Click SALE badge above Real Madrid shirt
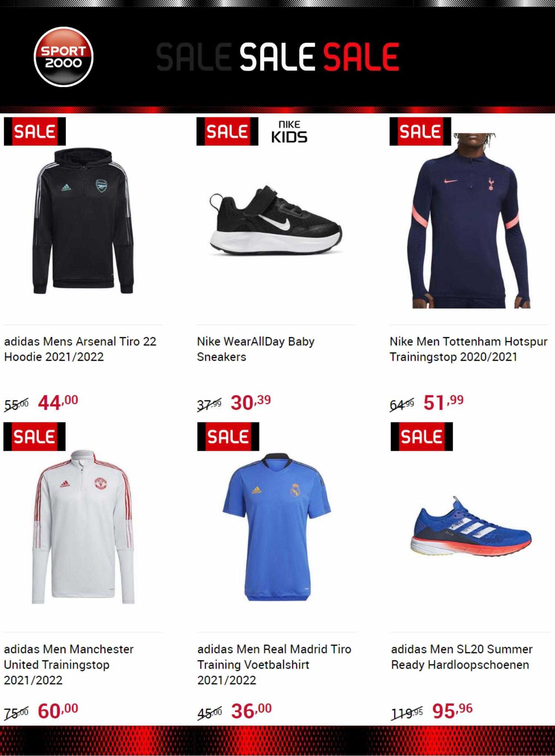The height and width of the screenshot is (756, 555). click(x=228, y=437)
